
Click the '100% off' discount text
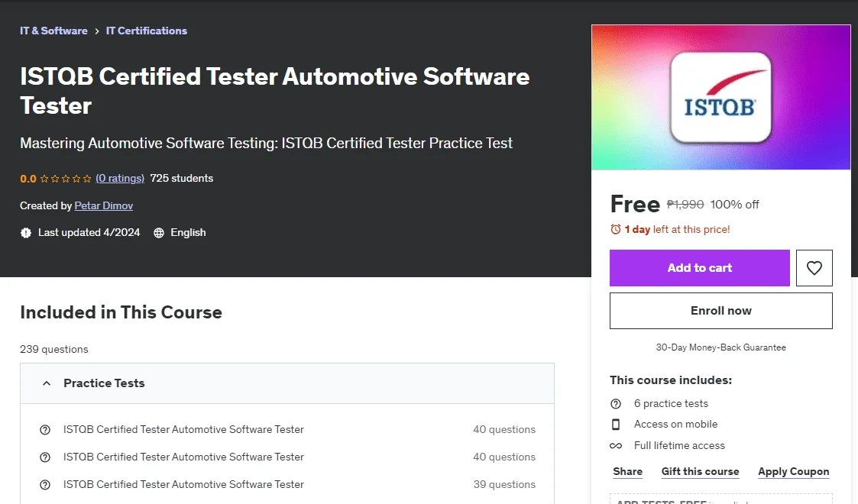pos(734,205)
